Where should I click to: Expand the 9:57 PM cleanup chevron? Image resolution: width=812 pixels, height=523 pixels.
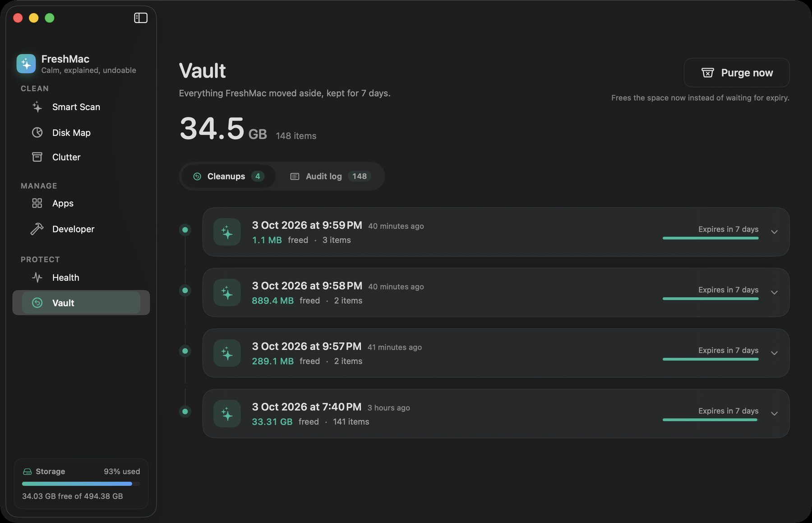774,353
